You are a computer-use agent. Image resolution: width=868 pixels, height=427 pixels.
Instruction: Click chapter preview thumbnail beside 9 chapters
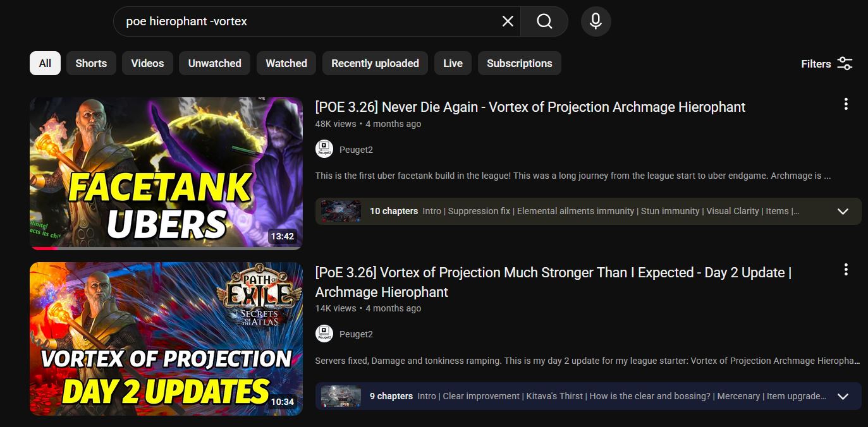click(x=341, y=396)
